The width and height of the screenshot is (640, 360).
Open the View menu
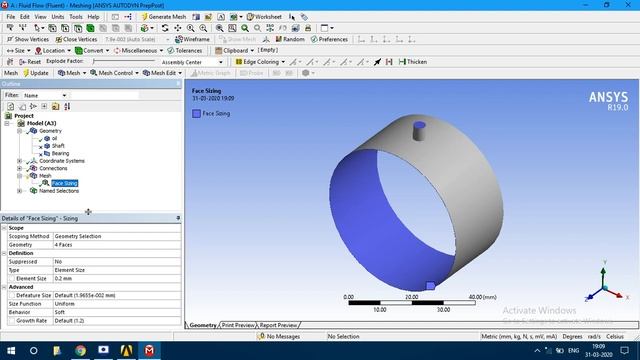40,17
